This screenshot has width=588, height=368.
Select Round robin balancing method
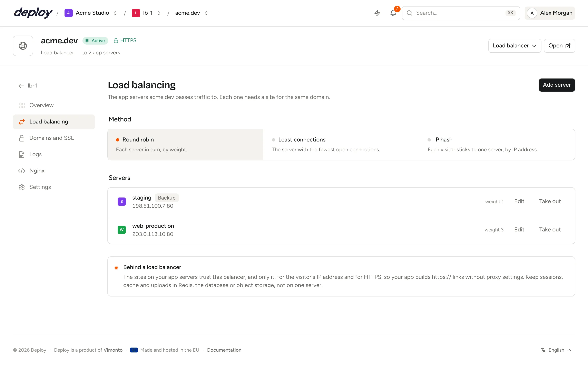186,145
